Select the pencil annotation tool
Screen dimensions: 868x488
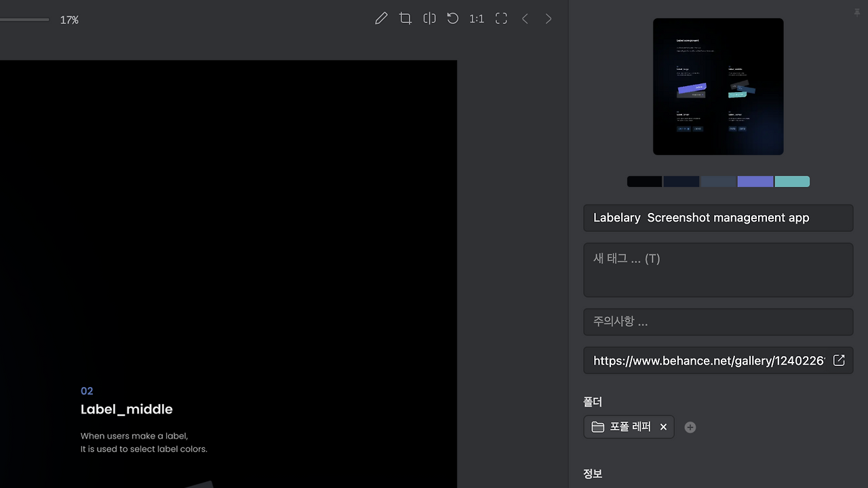pyautogui.click(x=380, y=18)
